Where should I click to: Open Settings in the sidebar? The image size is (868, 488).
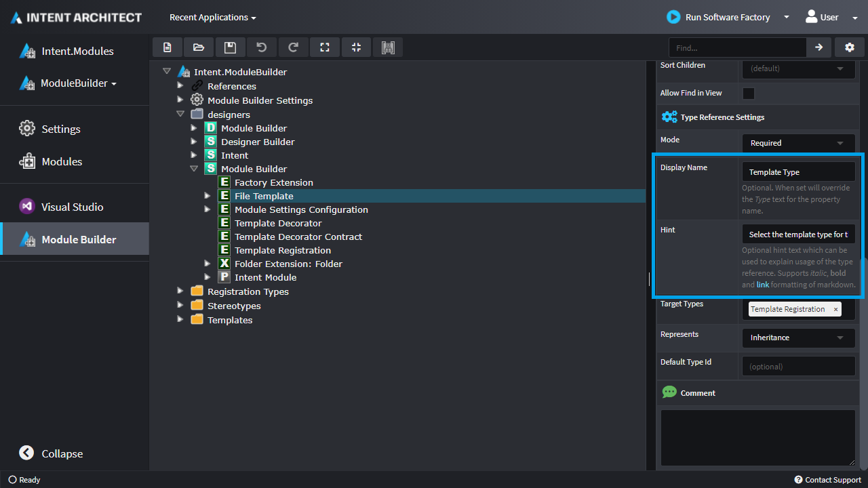[75, 129]
